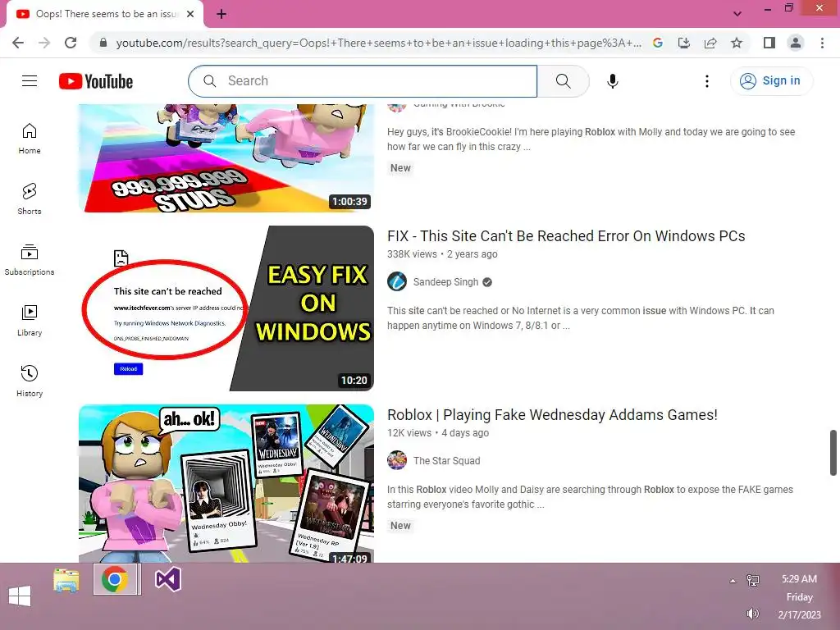Viewport: 840px width, 630px height.
Task: Open YouTube settings three-dot menu
Action: (706, 81)
